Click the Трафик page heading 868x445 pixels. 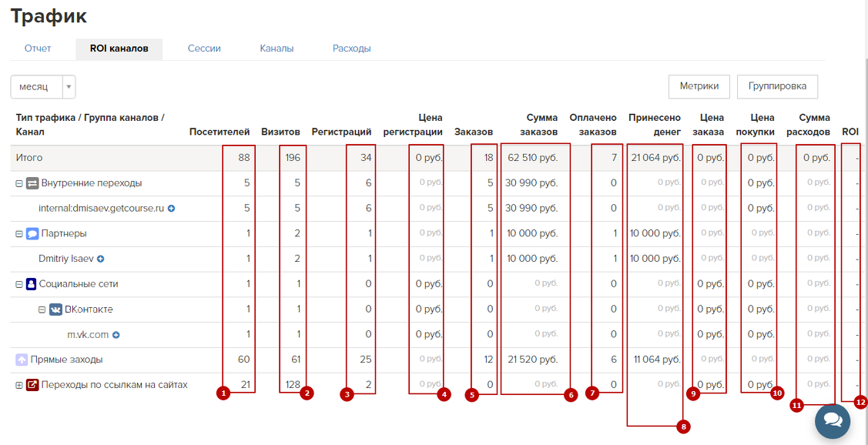(49, 15)
